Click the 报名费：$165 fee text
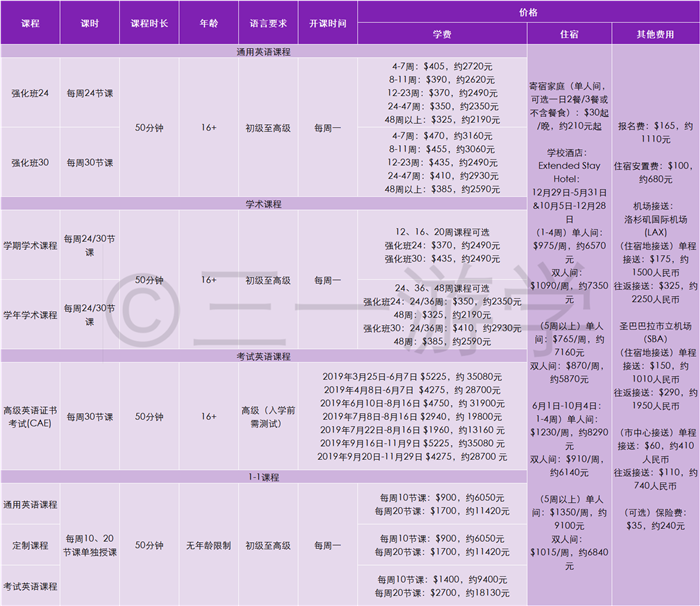This screenshot has height=606, width=700. (655, 132)
